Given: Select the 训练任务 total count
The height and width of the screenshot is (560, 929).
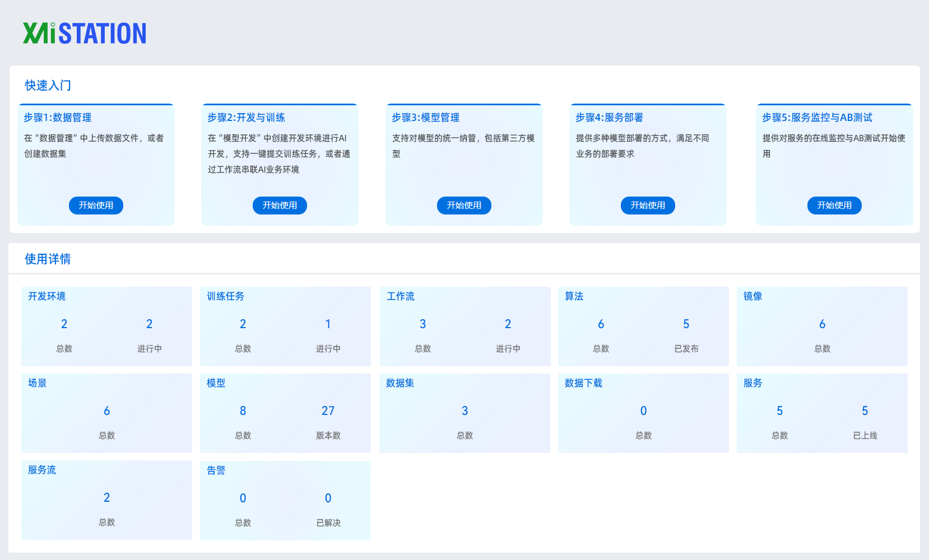Looking at the screenshot, I should 243,324.
